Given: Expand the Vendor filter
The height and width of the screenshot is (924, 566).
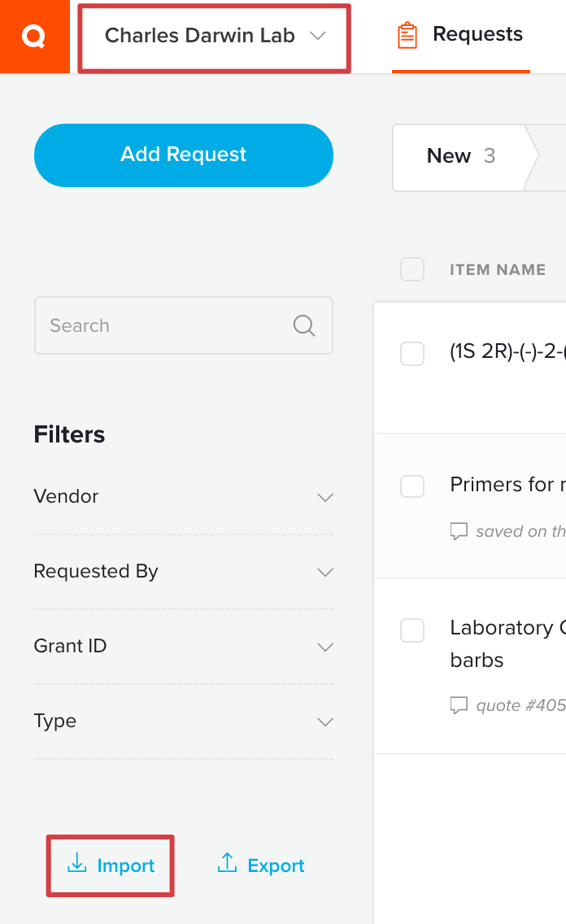Looking at the screenshot, I should (x=184, y=497).
